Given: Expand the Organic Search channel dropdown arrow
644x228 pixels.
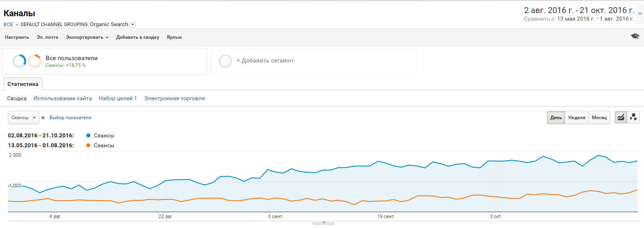Looking at the screenshot, I should 133,25.
